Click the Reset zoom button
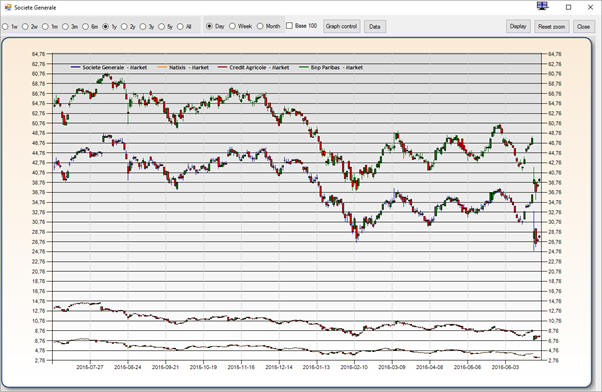The image size is (602, 392). click(x=551, y=26)
